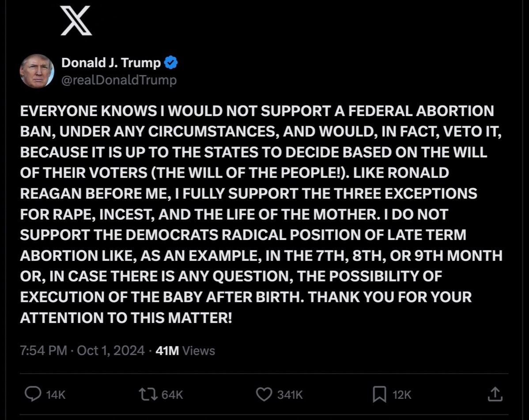Click the 341K likes count
529x420 pixels.
tap(290, 395)
